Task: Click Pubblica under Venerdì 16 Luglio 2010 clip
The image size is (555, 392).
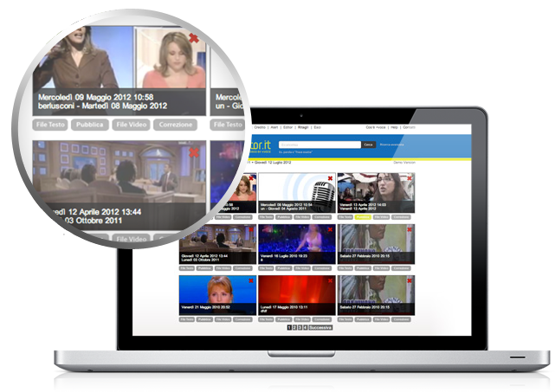Action: [x=284, y=268]
